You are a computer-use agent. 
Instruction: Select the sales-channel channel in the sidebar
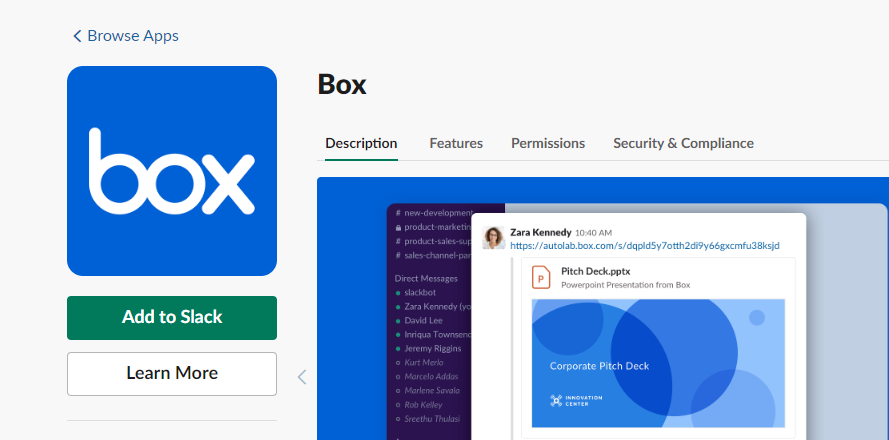point(434,255)
